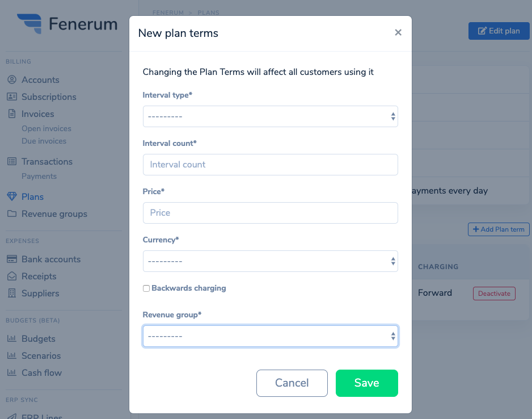The width and height of the screenshot is (532, 419).
Task: Click the Plans diamond icon
Action: [12, 196]
